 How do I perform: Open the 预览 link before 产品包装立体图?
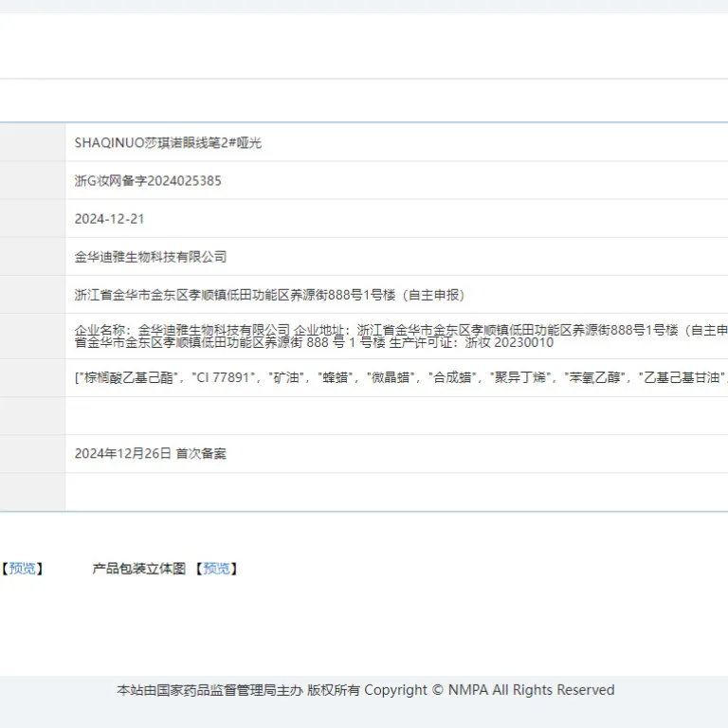pos(23,569)
